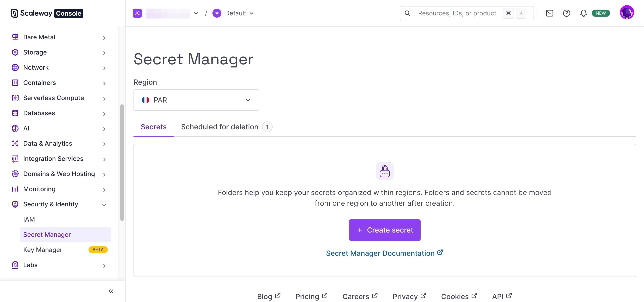Open the Cookies footer link
This screenshot has width=644, height=302.
(x=459, y=296)
